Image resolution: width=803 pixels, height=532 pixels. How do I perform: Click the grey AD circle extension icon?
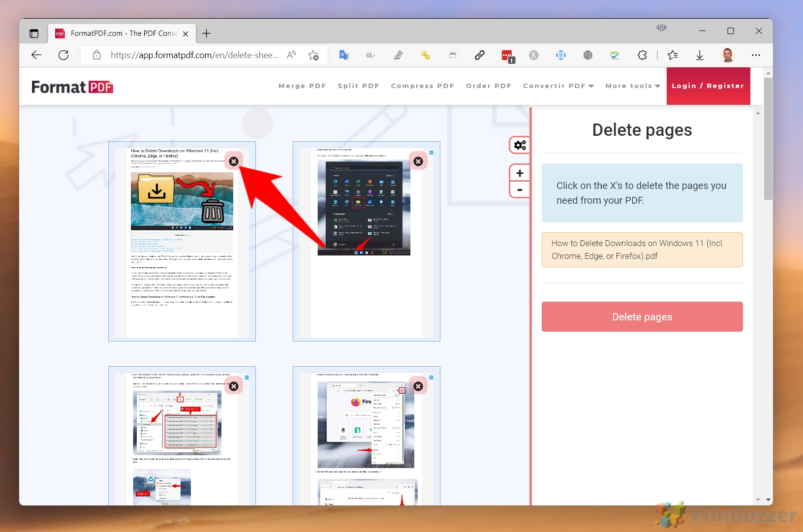588,55
